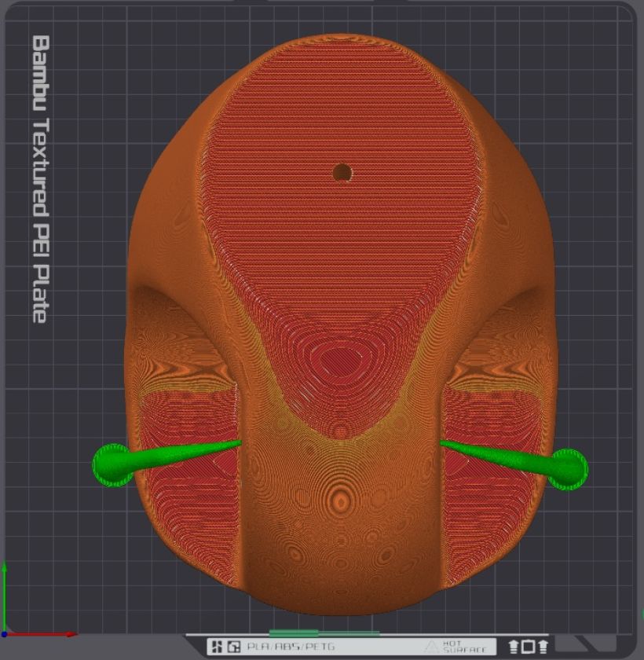Viewport: 644px width, 660px height.
Task: Click the round base of the left support
Action: 112,464
